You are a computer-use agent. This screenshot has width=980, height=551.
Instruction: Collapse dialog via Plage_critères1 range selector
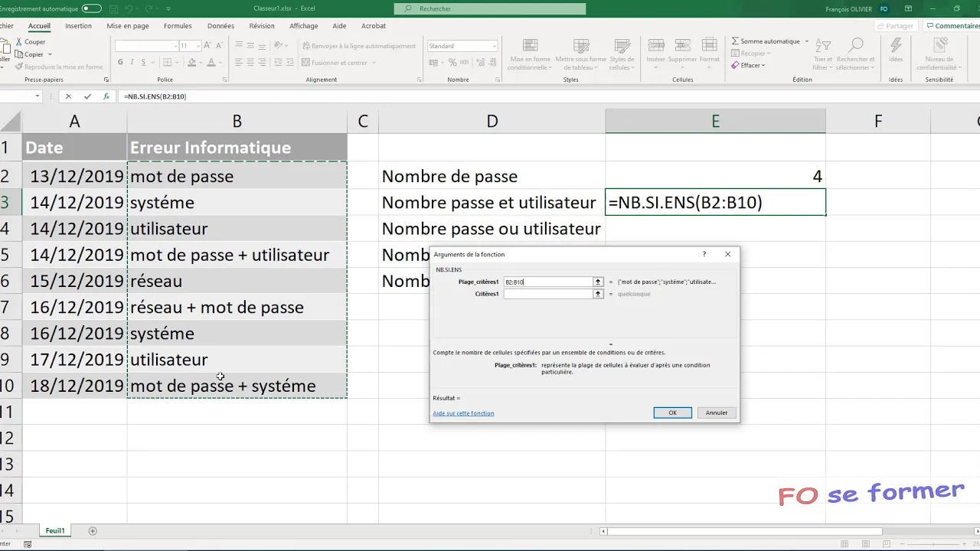[x=598, y=282]
